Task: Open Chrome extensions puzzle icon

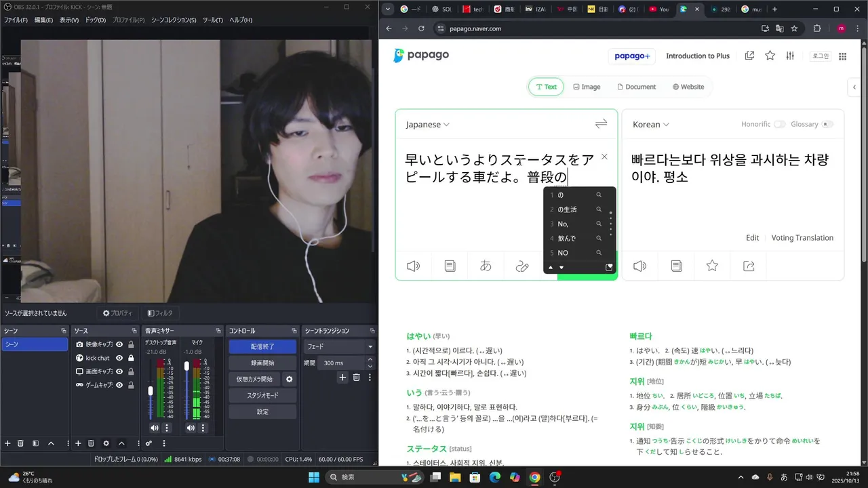Action: tap(816, 28)
